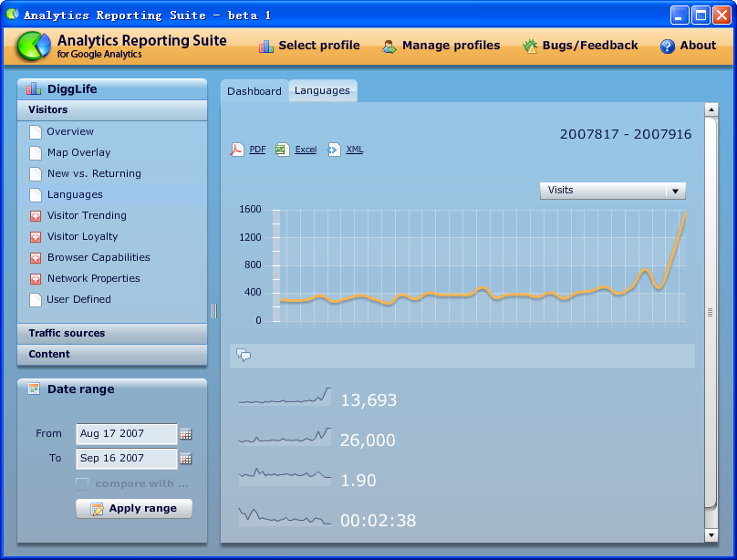Click the comment bubbles icon below chart
The height and width of the screenshot is (560, 737).
244,355
